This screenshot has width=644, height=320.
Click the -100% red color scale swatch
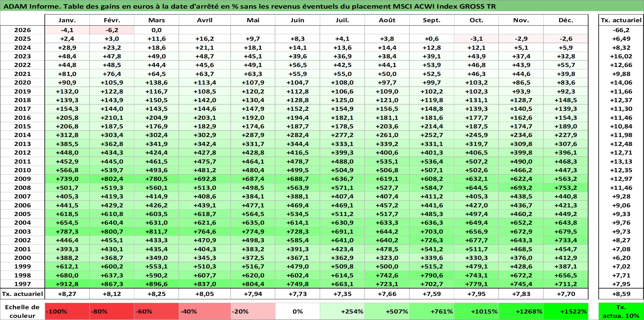point(67,311)
